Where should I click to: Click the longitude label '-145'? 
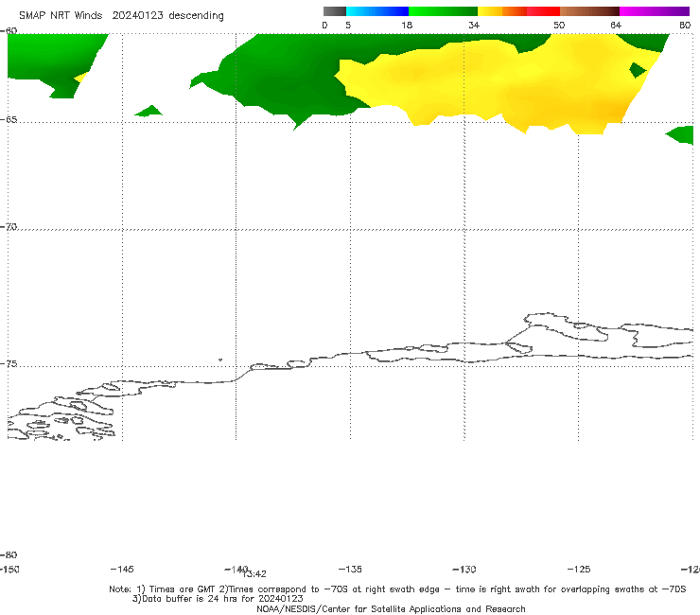[122, 569]
